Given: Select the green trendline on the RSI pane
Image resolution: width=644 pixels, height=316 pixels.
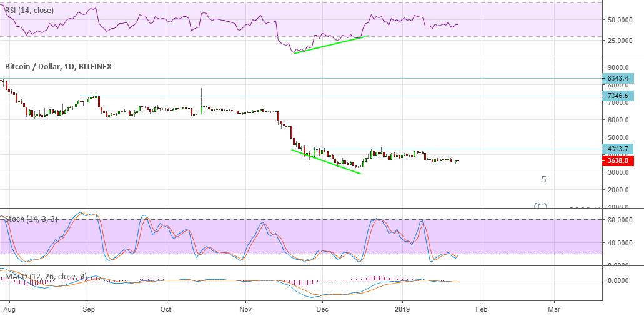Looking at the screenshot, I should pyautogui.click(x=331, y=44).
